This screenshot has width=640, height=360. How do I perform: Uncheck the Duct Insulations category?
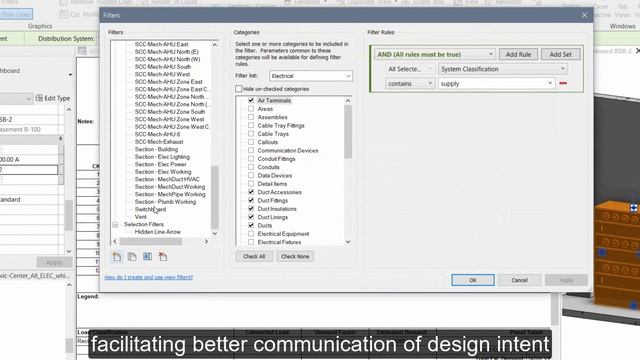point(251,209)
